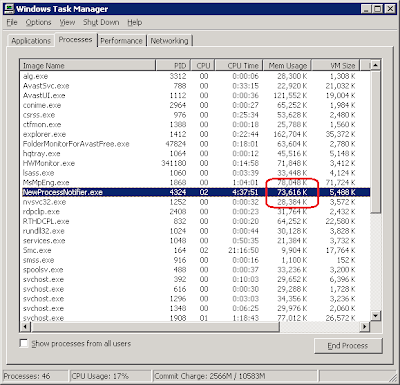Click the 71,724 K VM size value
The width and height of the screenshot is (400, 385).
pos(340,183)
